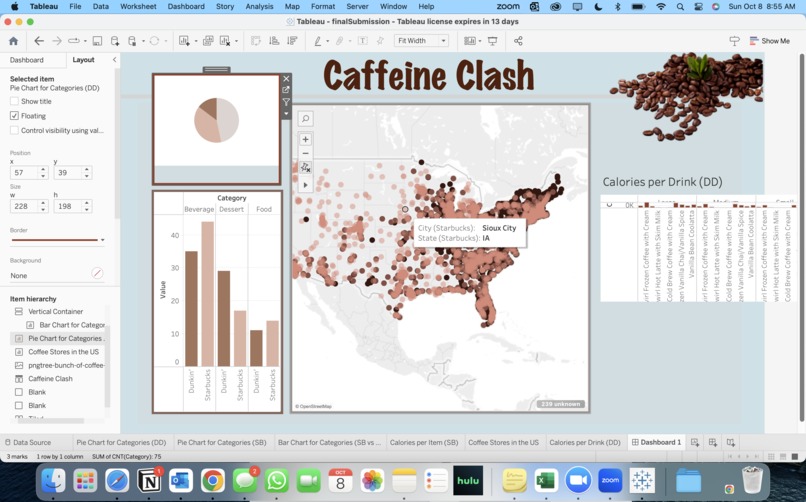Expand the map toolbar arrow flyout
Image resolution: width=806 pixels, height=502 pixels.
pos(305,185)
